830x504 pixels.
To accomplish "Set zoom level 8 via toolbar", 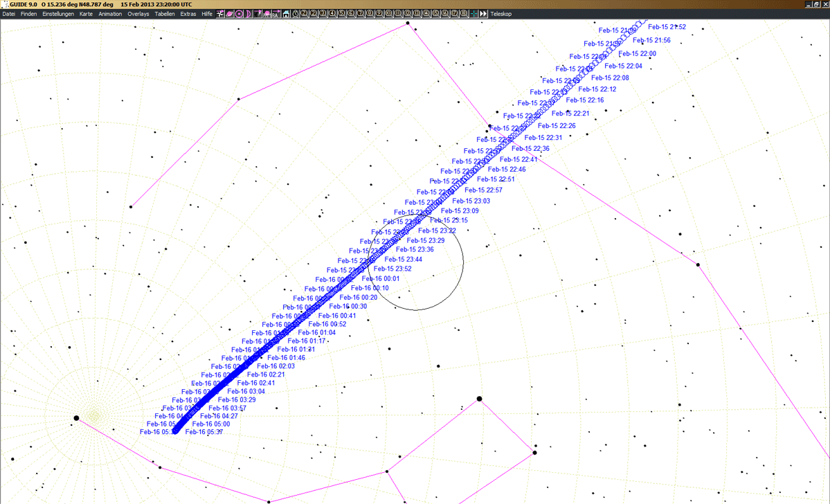I will click(x=370, y=14).
